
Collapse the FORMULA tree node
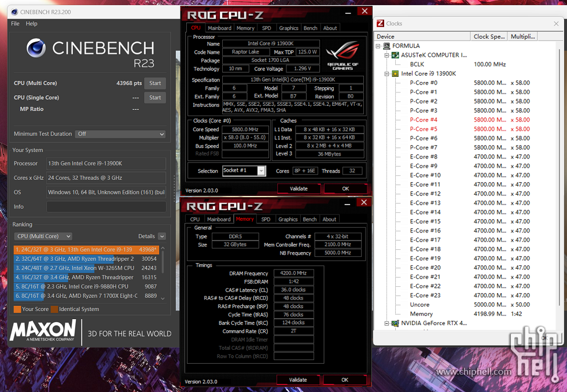(x=378, y=46)
